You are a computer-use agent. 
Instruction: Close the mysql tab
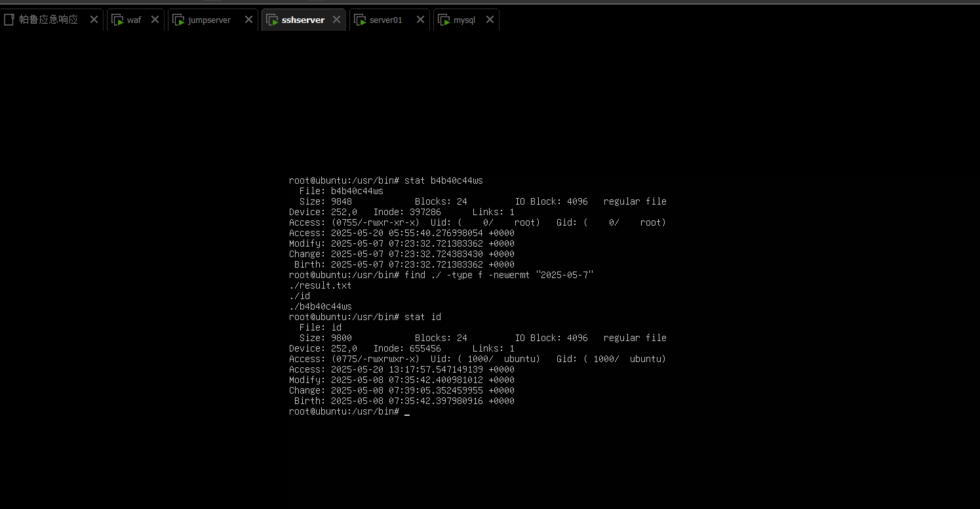[x=490, y=20]
